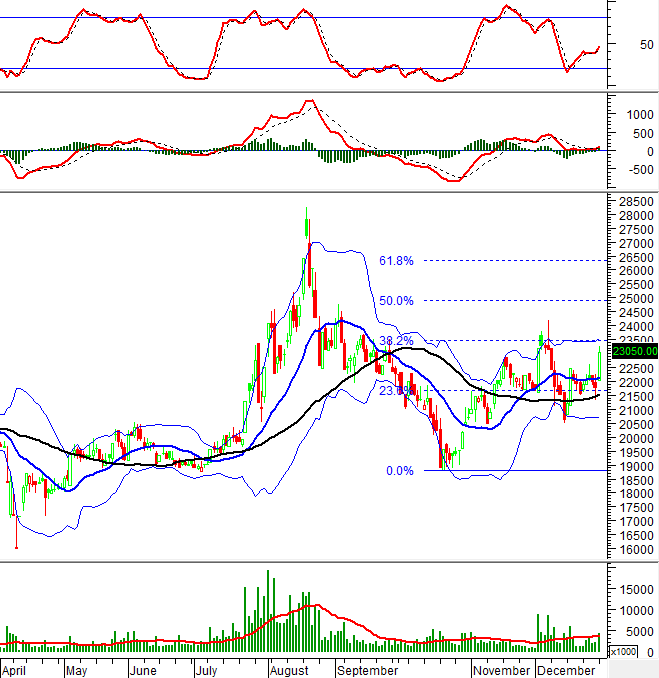The height and width of the screenshot is (678, 659).
Task: Select the 0.0% Fibonacci base label
Action: tap(399, 471)
